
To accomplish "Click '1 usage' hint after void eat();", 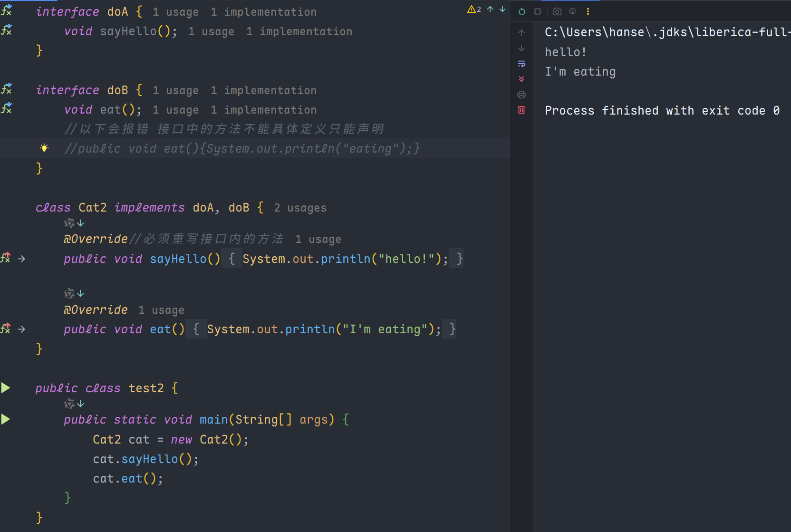I will click(x=175, y=110).
